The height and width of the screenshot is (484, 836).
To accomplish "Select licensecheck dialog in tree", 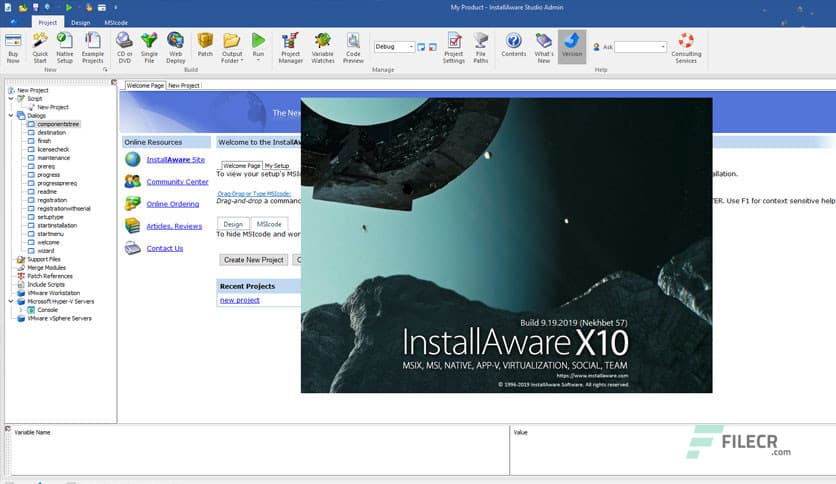I will click(53, 149).
